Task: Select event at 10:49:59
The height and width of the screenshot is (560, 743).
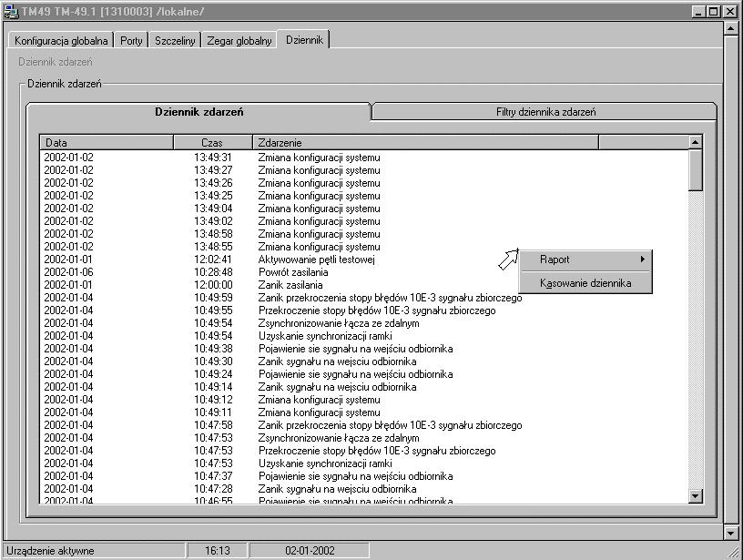Action: [364, 298]
